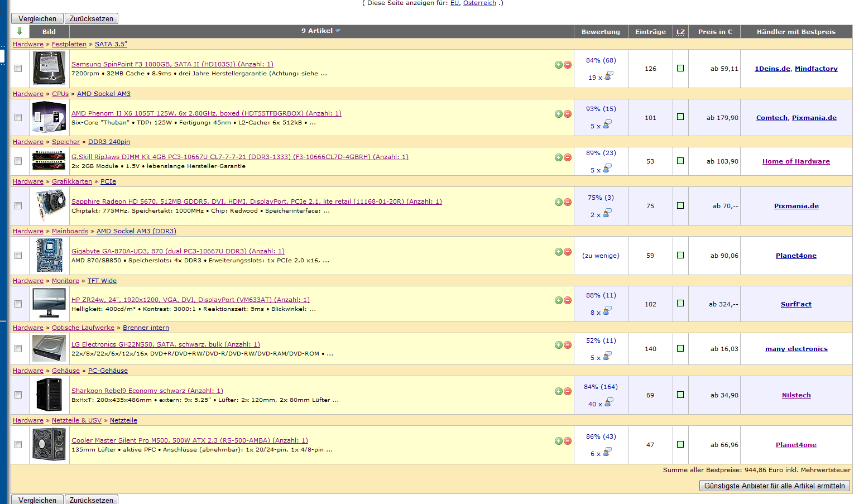The image size is (859, 504).
Task: Tick compare checkbox for Sapphire Radeon HD 5670
Action: tap(18, 205)
